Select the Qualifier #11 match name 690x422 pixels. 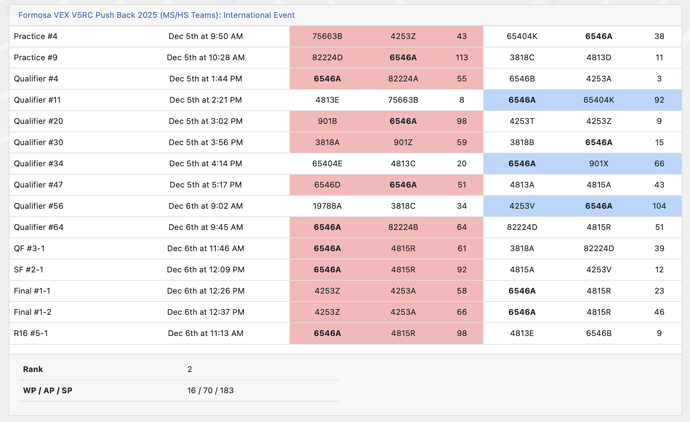pyautogui.click(x=37, y=100)
